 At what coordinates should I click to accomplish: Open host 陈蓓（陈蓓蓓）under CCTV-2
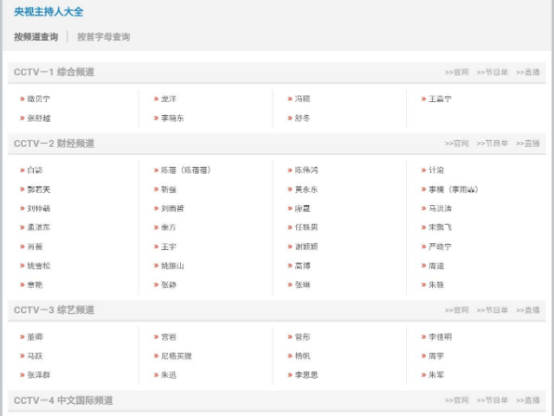pyautogui.click(x=186, y=170)
